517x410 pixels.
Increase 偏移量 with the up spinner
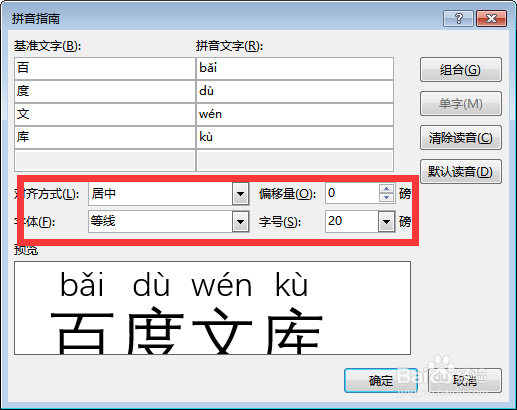pos(386,189)
